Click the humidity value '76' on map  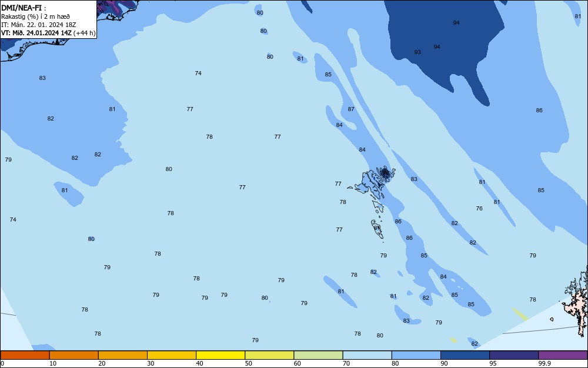point(479,208)
